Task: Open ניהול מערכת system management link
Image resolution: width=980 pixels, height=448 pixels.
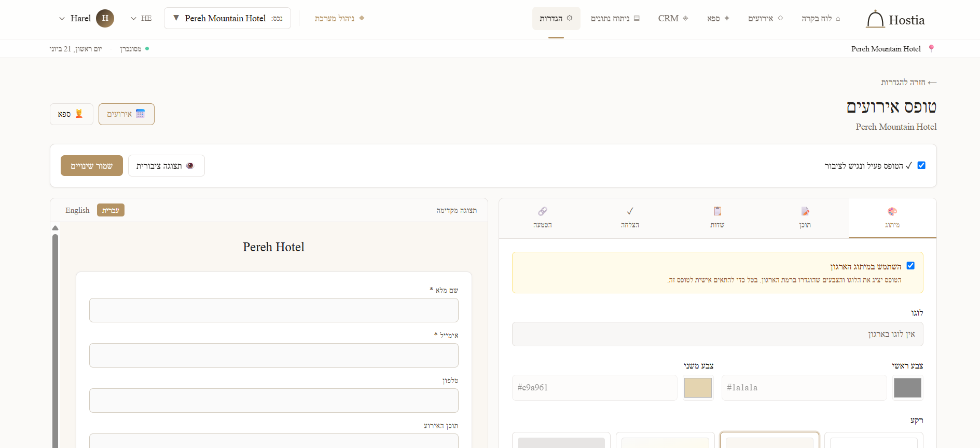Action: pyautogui.click(x=340, y=18)
